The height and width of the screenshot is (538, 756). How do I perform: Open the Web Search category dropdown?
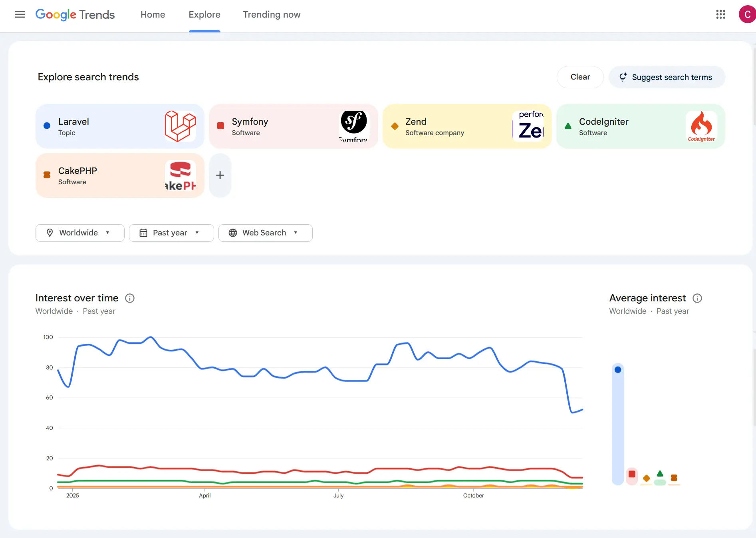(265, 233)
